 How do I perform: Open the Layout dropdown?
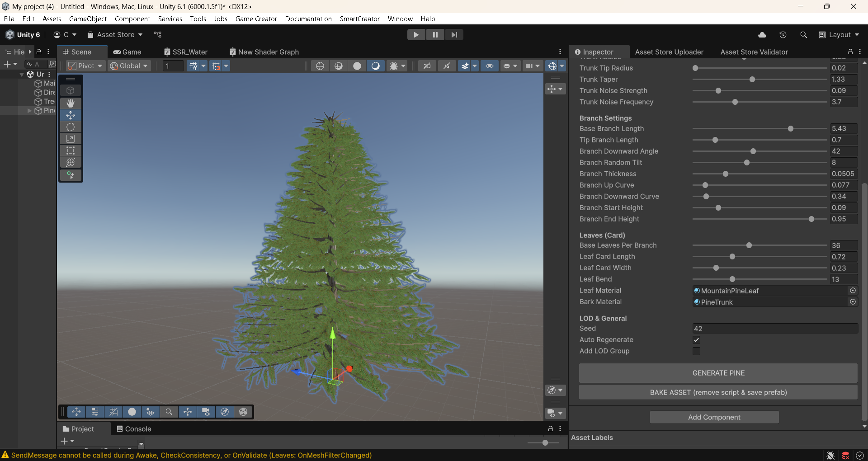tap(839, 35)
